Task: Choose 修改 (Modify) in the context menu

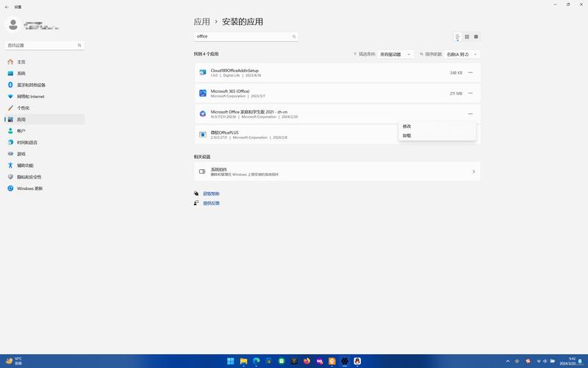Action: coord(437,127)
